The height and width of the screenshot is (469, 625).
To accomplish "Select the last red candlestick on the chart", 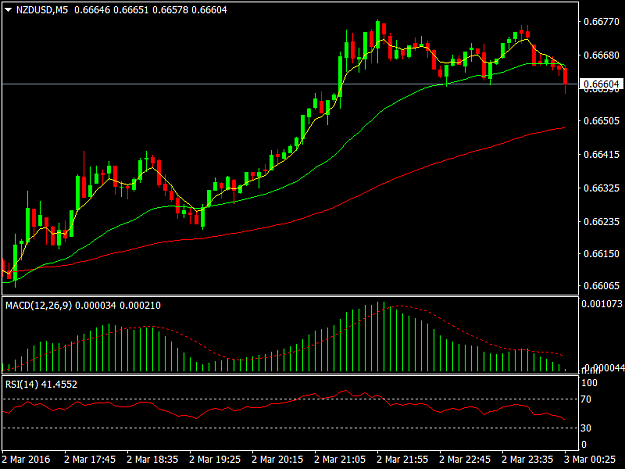I will [x=565, y=77].
